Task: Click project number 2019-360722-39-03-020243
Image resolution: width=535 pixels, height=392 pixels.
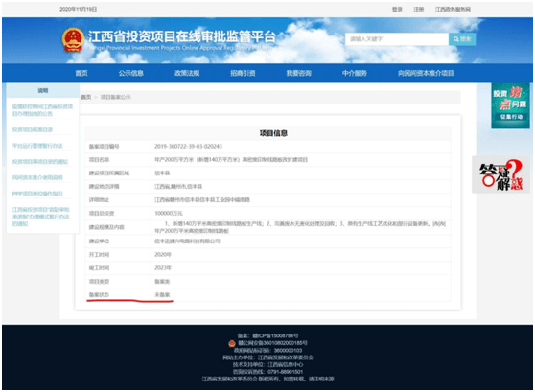Action: pos(188,147)
